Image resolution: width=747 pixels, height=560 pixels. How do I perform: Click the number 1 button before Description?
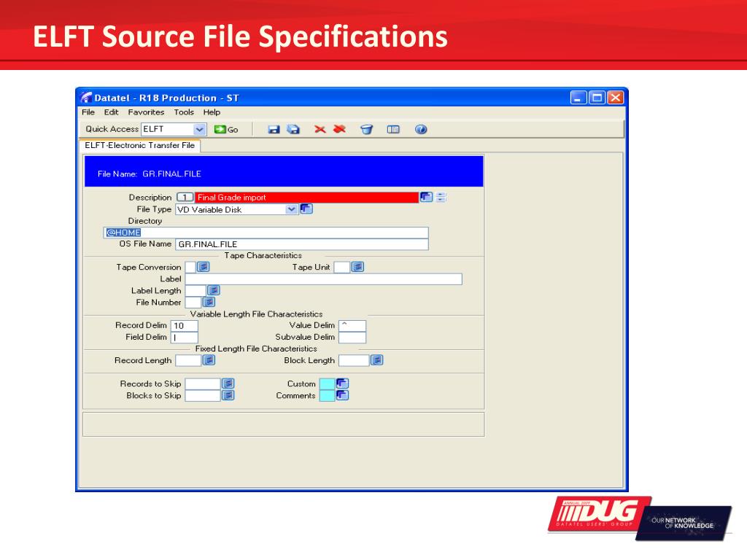coord(185,197)
